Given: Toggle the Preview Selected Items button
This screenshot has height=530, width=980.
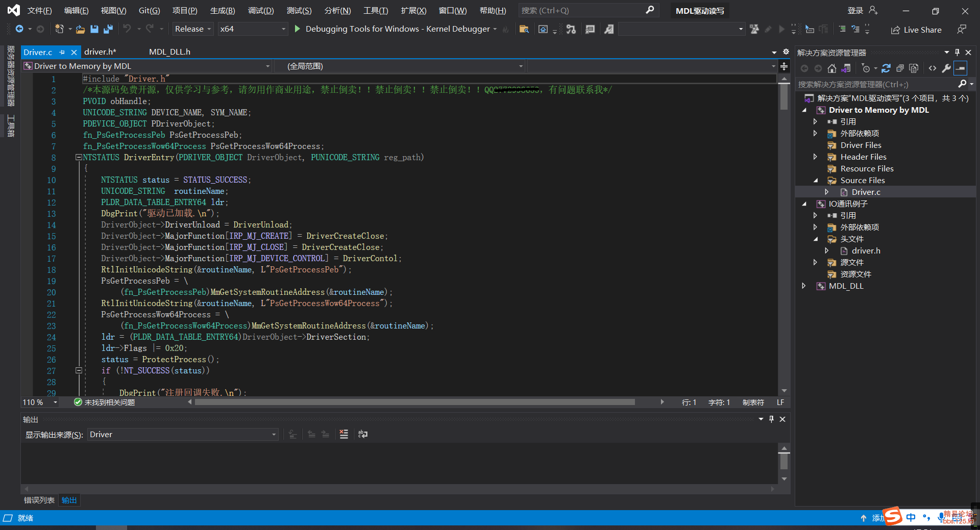Looking at the screenshot, I should pyautogui.click(x=960, y=68).
